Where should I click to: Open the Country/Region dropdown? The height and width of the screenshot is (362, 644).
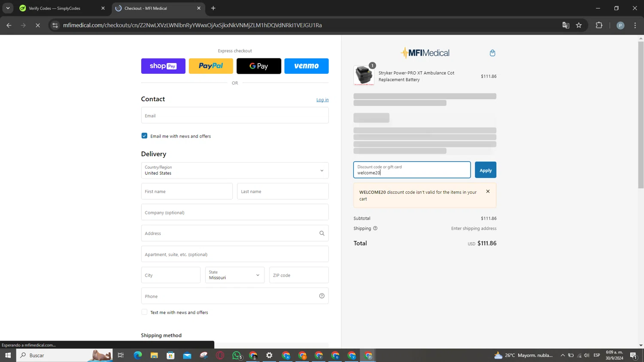tap(234, 171)
